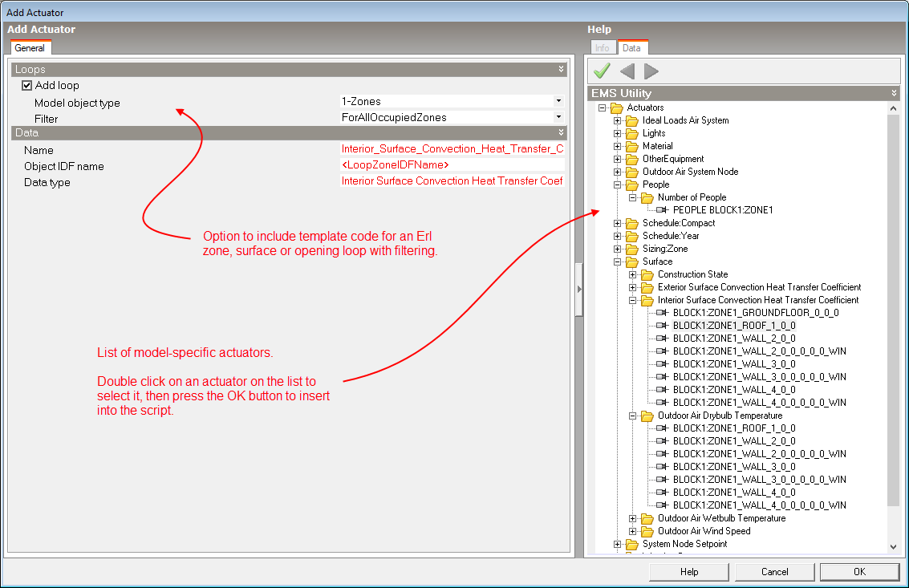Select the Ideal Loads Air System folder

685,120
